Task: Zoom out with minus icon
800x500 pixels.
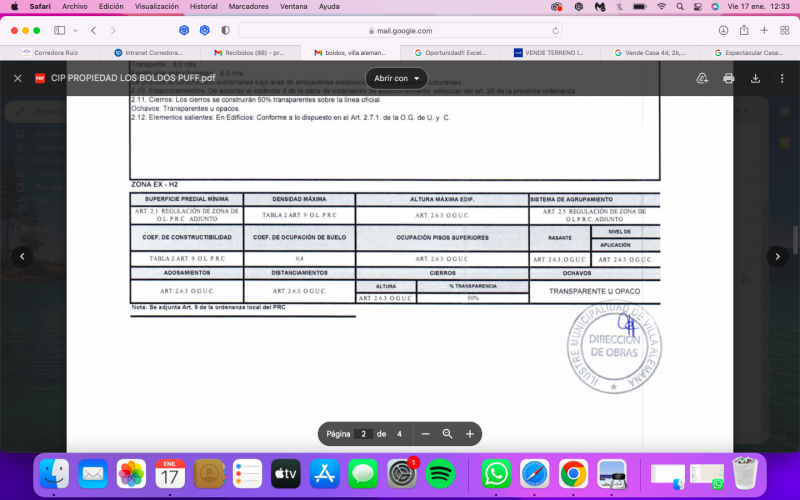Action: point(426,434)
